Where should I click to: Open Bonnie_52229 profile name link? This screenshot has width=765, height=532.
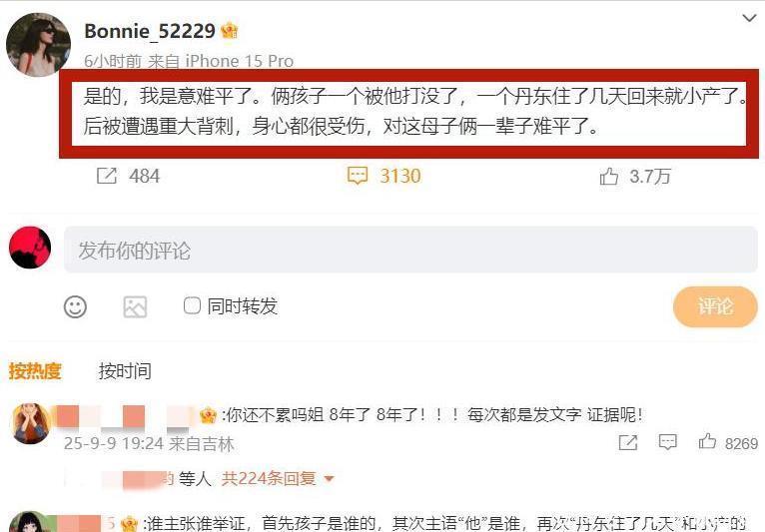pos(149,31)
